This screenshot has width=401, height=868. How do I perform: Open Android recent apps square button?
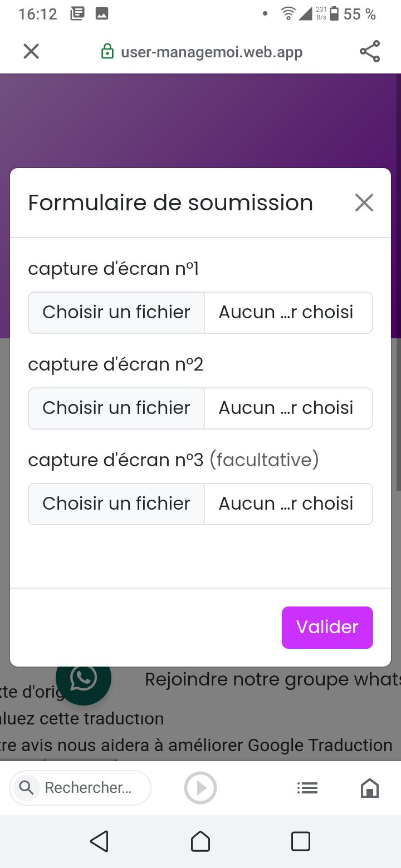click(x=301, y=841)
